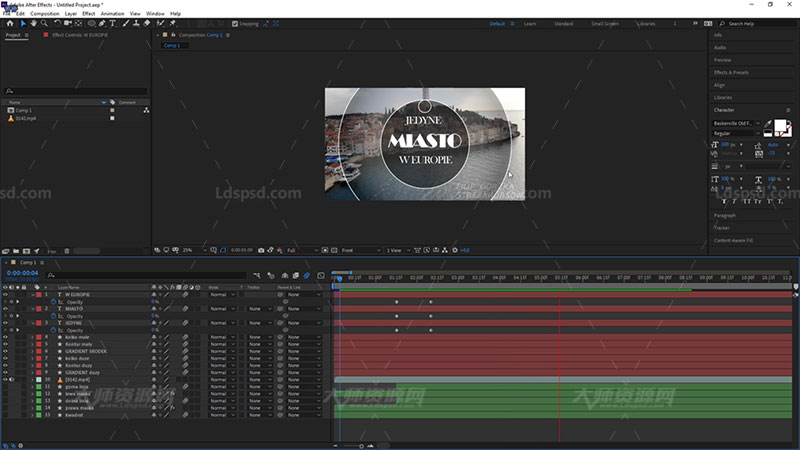This screenshot has height=450, width=800.
Task: Toggle the MIASTO Opacity stopwatch
Action: [x=54, y=316]
